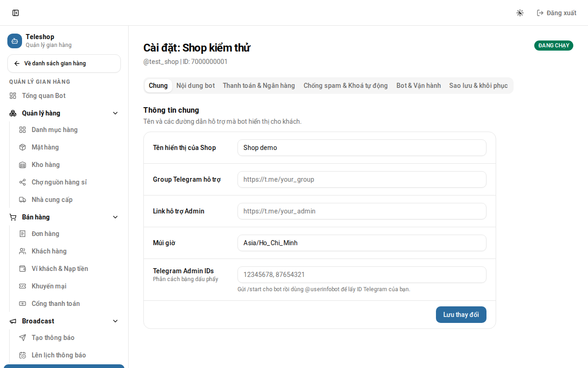
Task: Click the Ví khách & Nạp tiền wallet icon
Action: [x=23, y=269]
